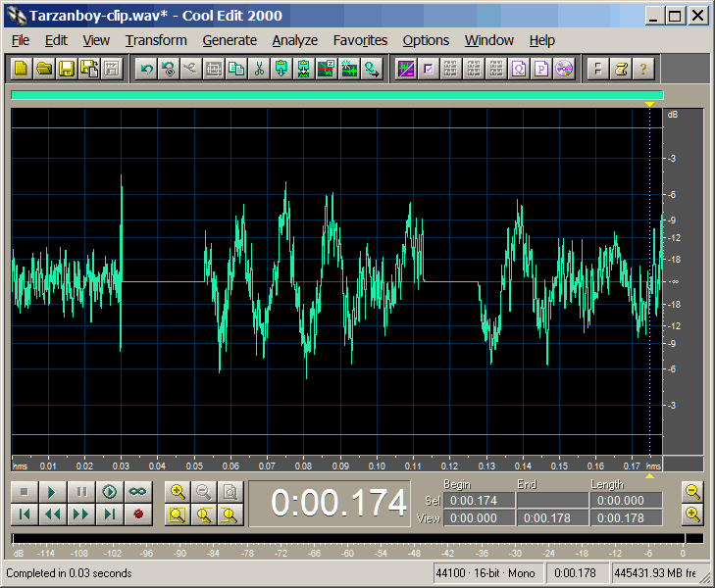Zoom to the right edge of selection
The width and height of the screenshot is (715, 588).
click(230, 514)
